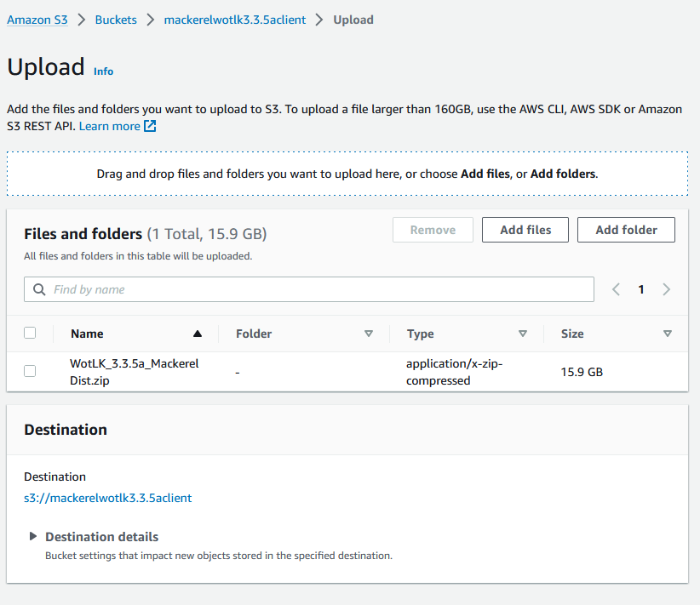Click the Name column ascending sort arrow
The image size is (700, 605).
[198, 334]
